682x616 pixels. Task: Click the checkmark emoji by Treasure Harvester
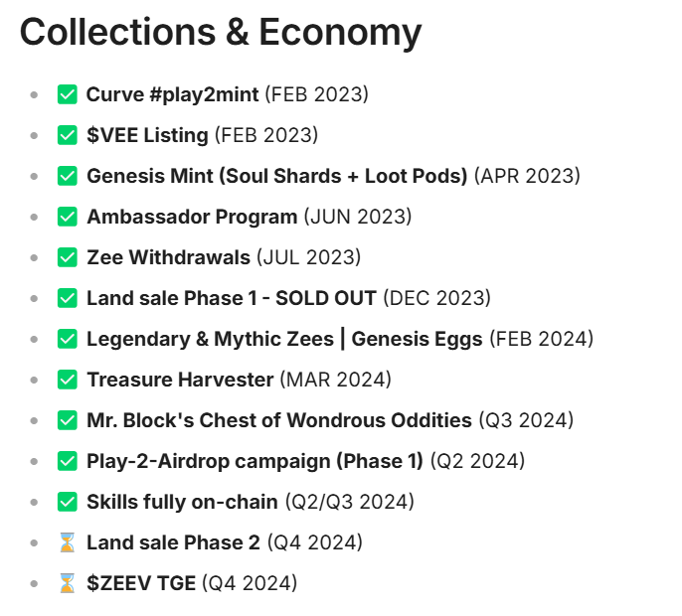pyautogui.click(x=68, y=380)
